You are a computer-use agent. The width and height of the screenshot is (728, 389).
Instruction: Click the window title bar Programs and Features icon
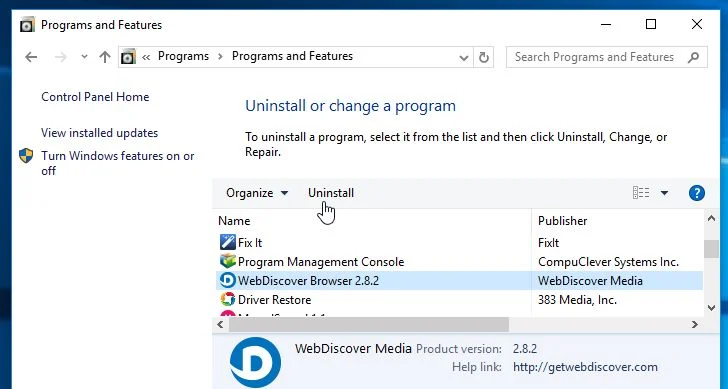(x=27, y=25)
